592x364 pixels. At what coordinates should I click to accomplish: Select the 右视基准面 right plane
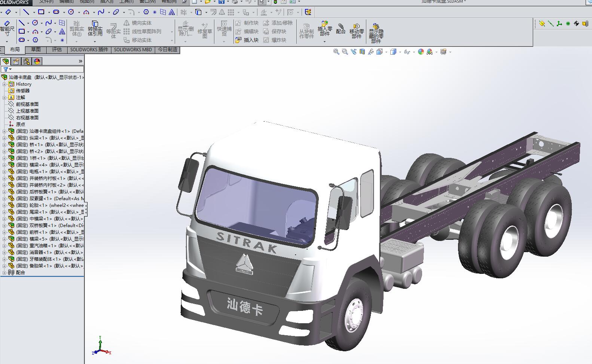coord(27,118)
